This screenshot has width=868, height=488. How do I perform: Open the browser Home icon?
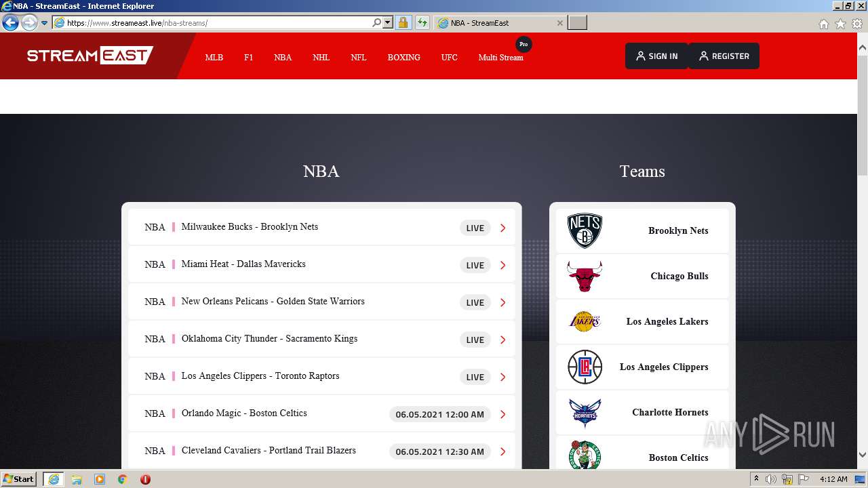[x=823, y=24]
